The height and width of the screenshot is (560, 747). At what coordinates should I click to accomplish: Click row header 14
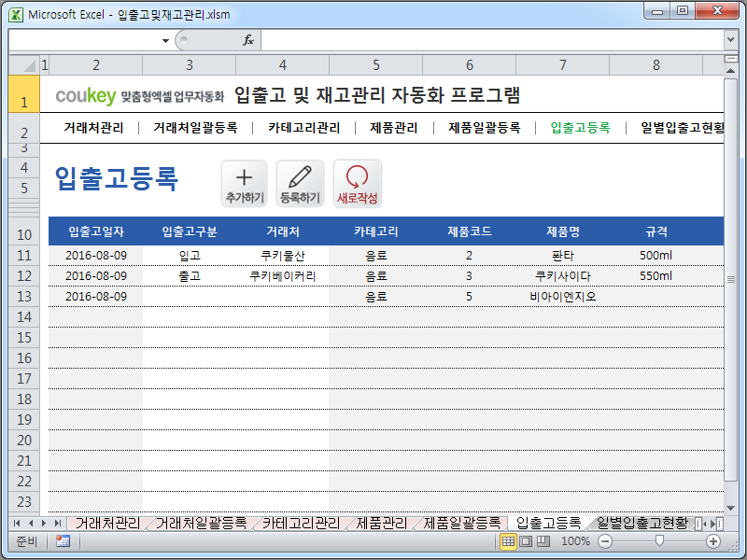[24, 317]
